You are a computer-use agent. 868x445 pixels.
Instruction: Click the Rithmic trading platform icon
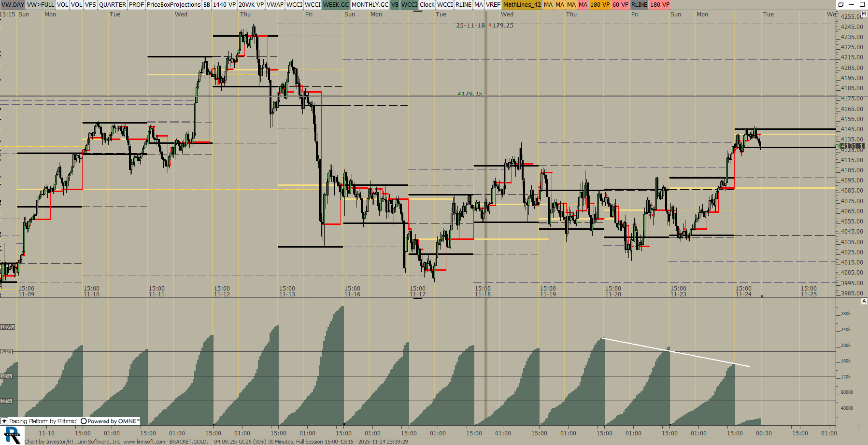click(4, 421)
